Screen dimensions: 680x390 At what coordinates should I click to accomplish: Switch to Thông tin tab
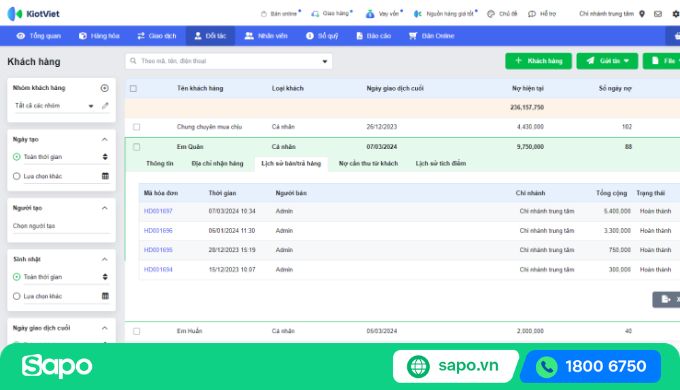pos(160,164)
